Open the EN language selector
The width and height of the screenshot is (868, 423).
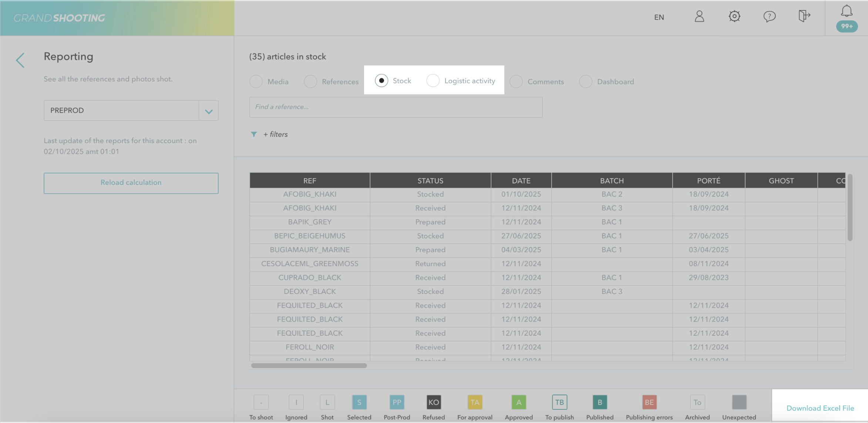coord(659,17)
